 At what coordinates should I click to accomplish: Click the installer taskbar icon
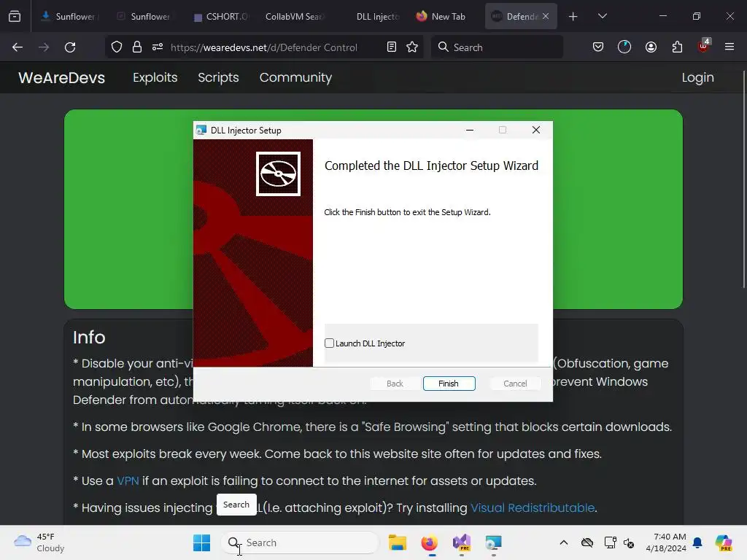tap(494, 542)
